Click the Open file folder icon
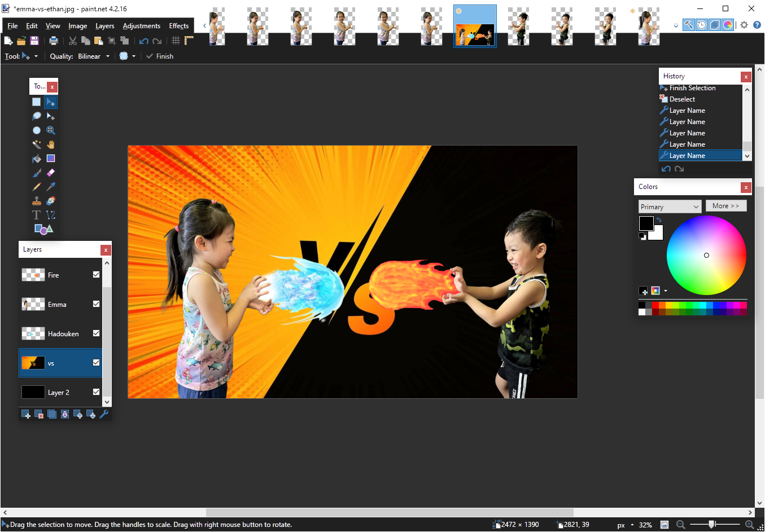 tap(21, 41)
